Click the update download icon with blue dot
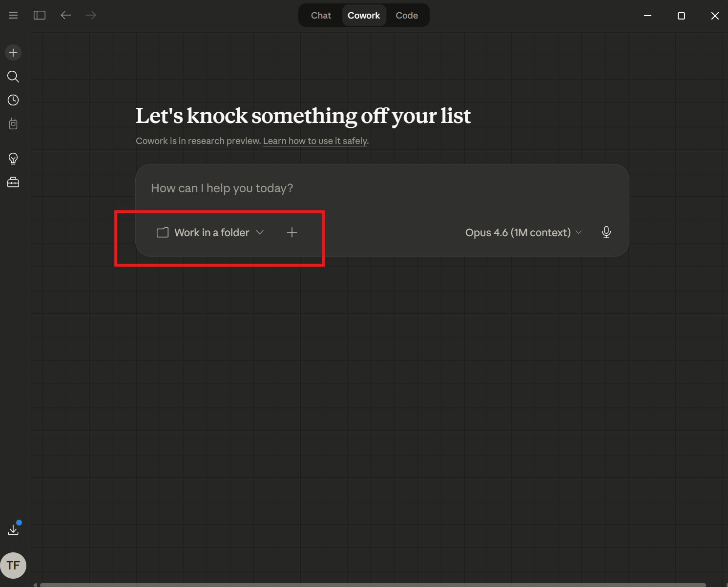This screenshot has height=587, width=728. pyautogui.click(x=13, y=529)
